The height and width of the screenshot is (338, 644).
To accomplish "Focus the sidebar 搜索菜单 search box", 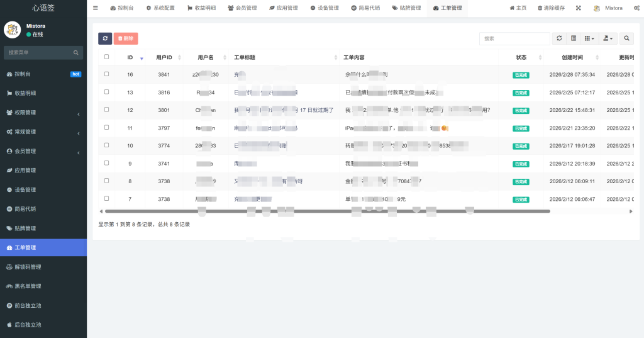I will pyautogui.click(x=38, y=53).
